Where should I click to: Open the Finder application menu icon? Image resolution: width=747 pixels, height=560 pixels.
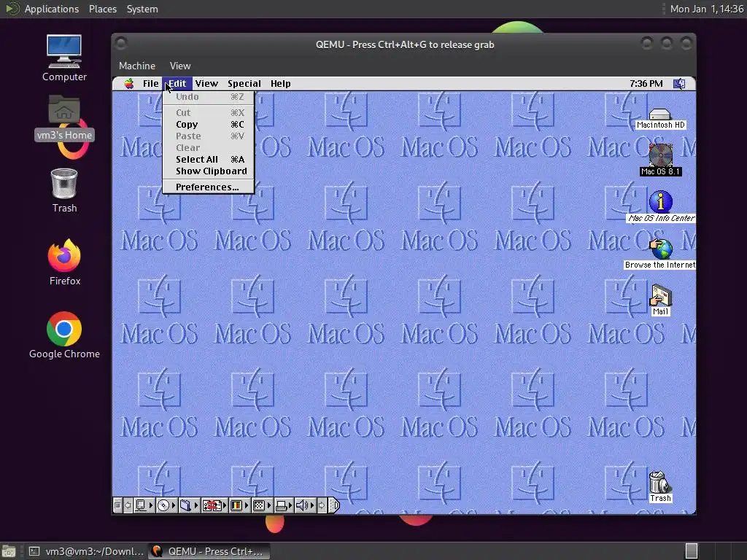pyautogui.click(x=679, y=84)
